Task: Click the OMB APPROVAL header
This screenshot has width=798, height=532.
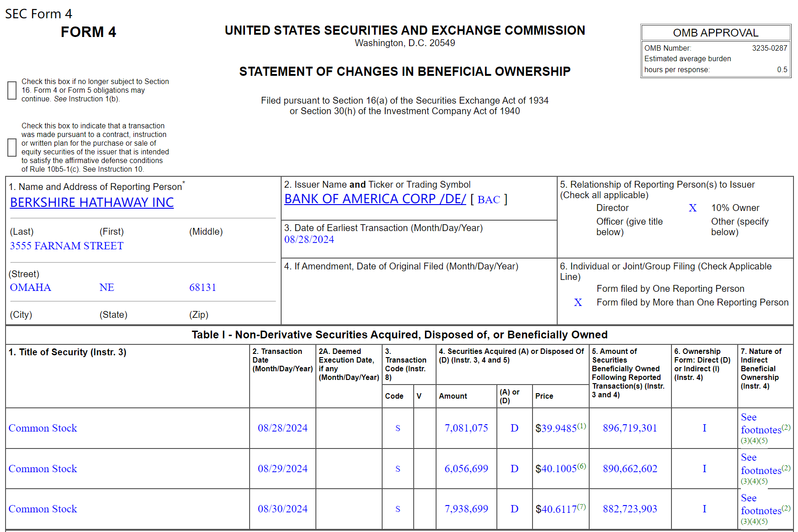Action: [716, 33]
